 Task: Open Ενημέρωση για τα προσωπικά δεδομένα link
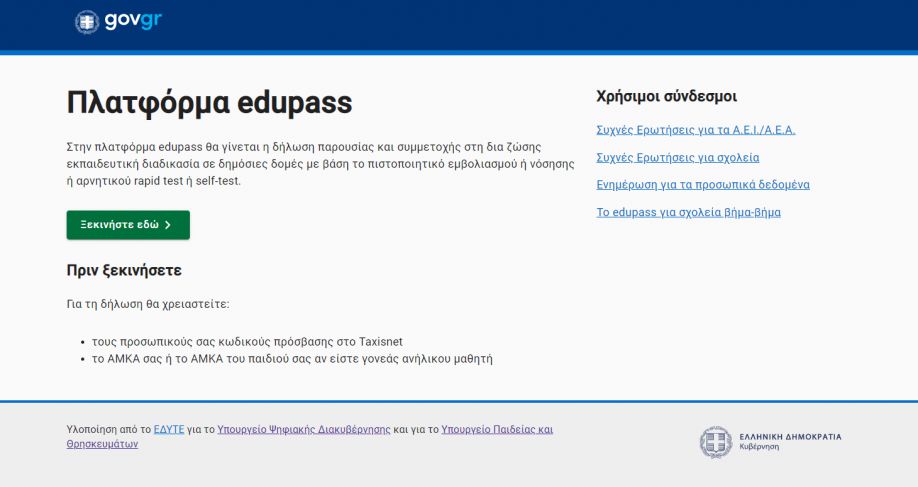coord(702,185)
